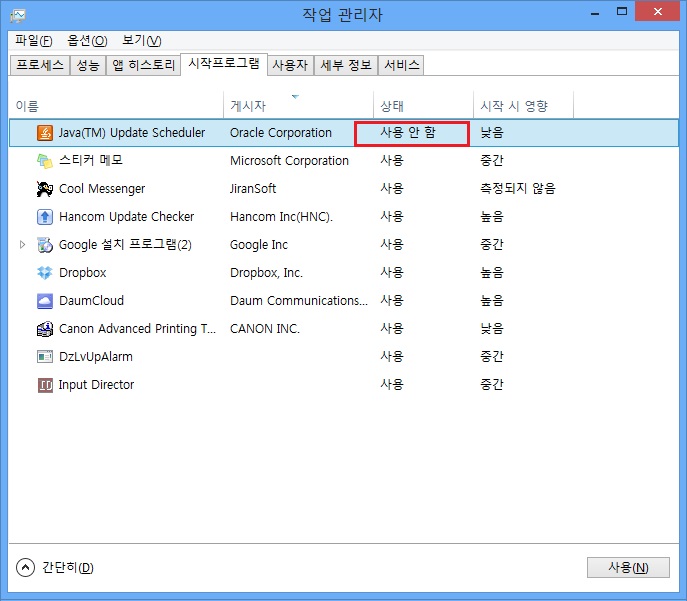Click the Java Update Scheduler icon

[x=45, y=133]
